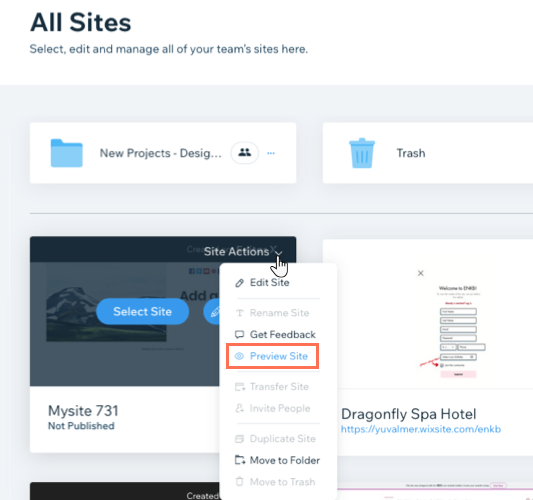The width and height of the screenshot is (533, 500).
Task: Click the Invite People person icon
Action: pos(239,408)
